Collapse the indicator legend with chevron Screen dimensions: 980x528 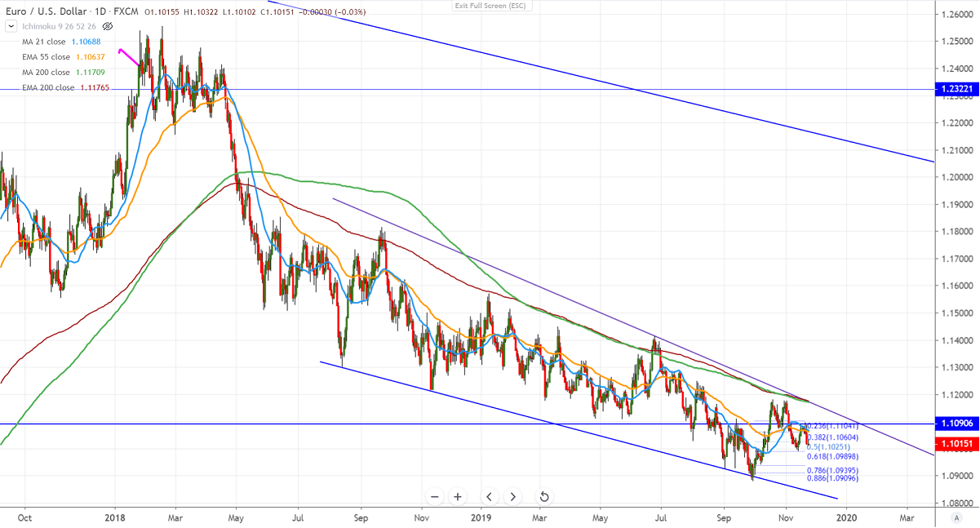click(x=11, y=26)
